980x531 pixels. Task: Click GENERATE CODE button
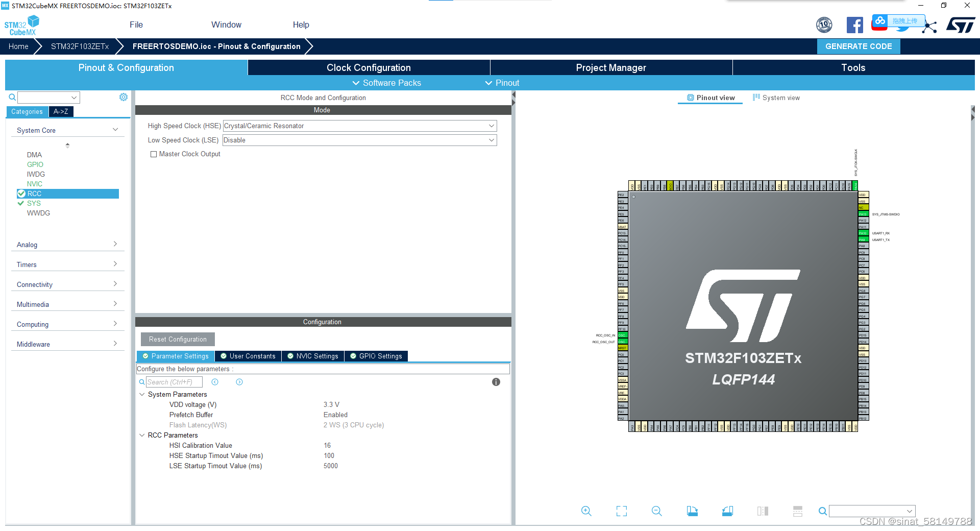click(859, 46)
